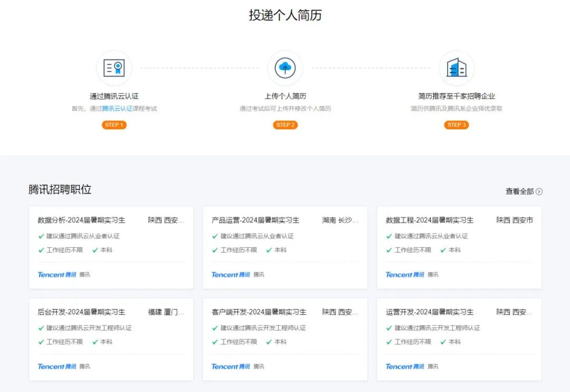Click the 湖南 长沙… location in 产品运营 card
The image size is (570, 392).
click(x=340, y=220)
